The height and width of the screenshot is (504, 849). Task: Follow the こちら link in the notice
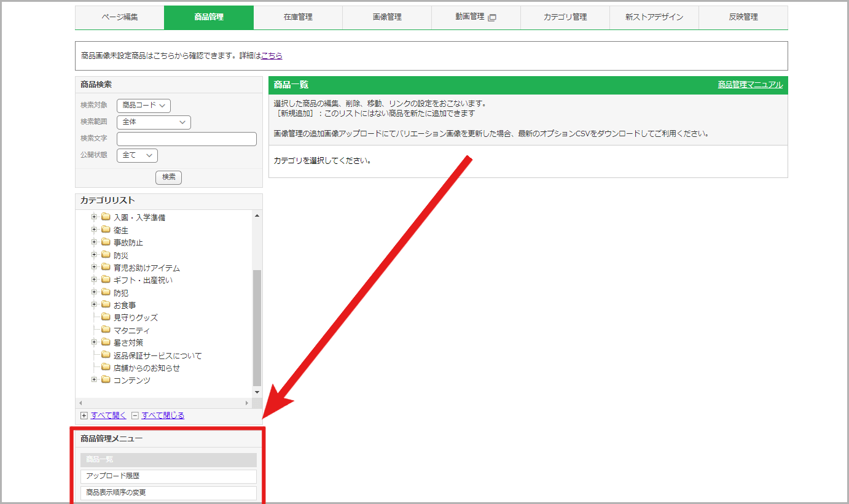(272, 56)
